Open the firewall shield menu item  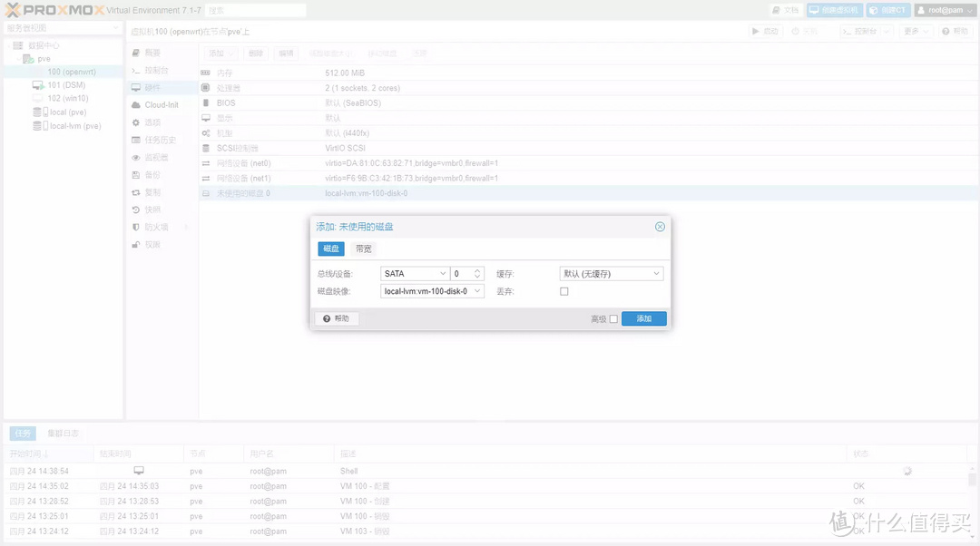pos(162,228)
